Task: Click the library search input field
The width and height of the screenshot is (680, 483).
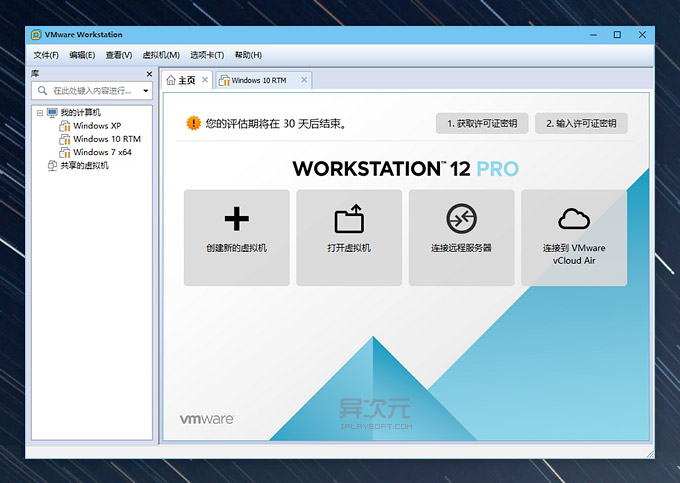Action: click(x=92, y=91)
